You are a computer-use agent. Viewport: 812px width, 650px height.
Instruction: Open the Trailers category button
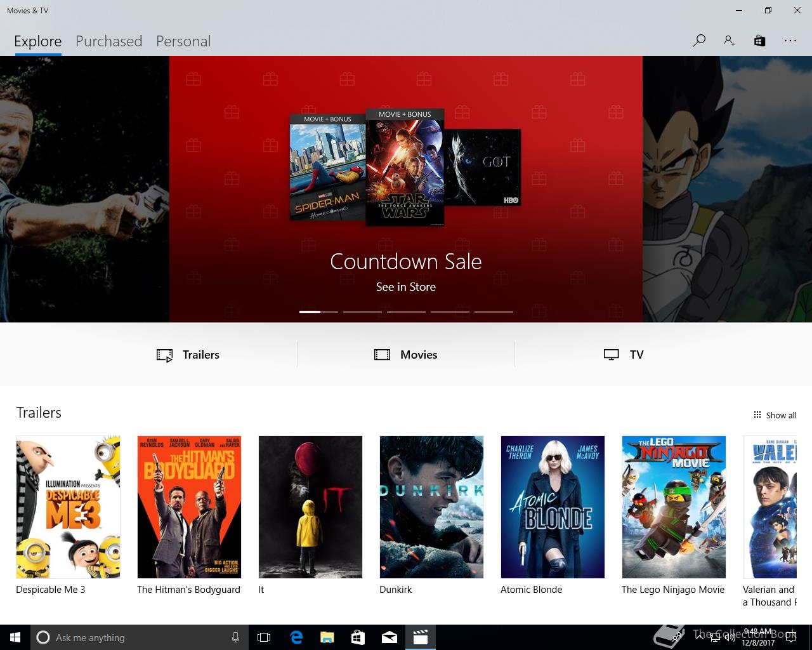pyautogui.click(x=188, y=355)
